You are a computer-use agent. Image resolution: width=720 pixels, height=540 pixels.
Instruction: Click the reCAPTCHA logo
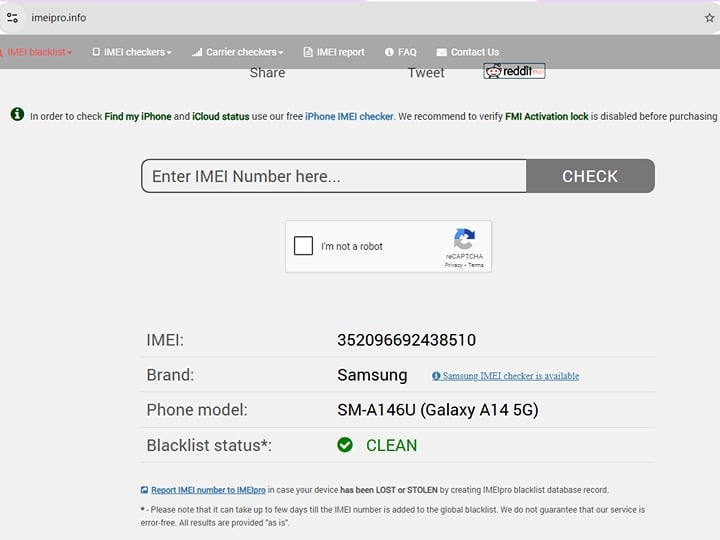464,239
